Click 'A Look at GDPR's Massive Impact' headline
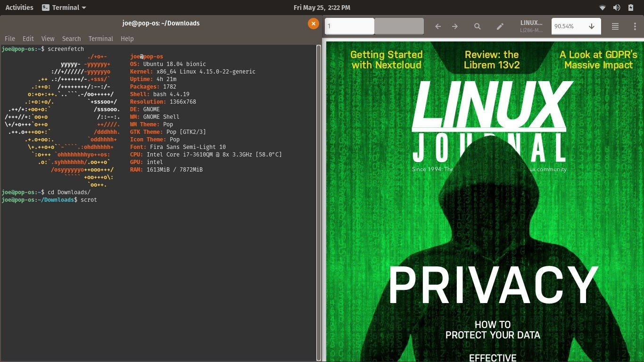Screen dimensions: 644x362 click(x=598, y=60)
